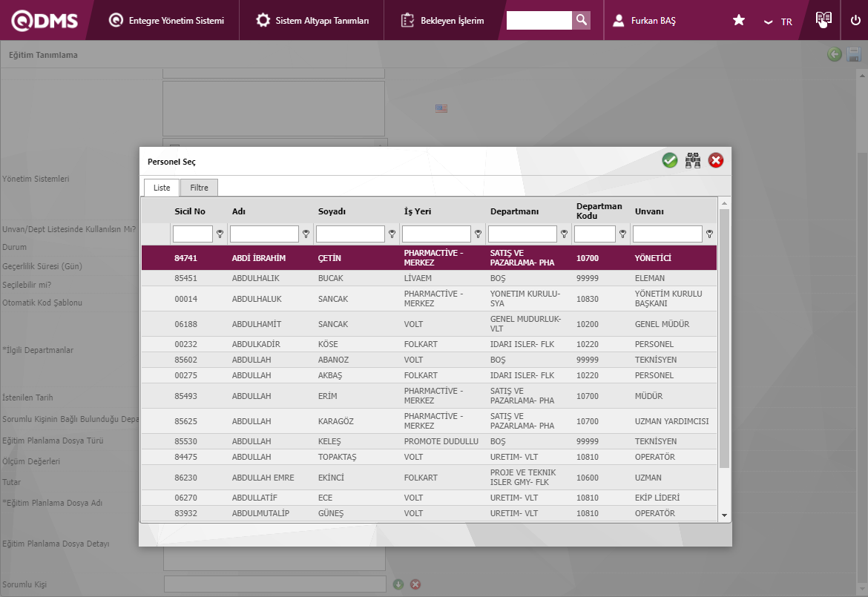The height and width of the screenshot is (597, 868).
Task: Open the TR language dropdown
Action: click(778, 22)
